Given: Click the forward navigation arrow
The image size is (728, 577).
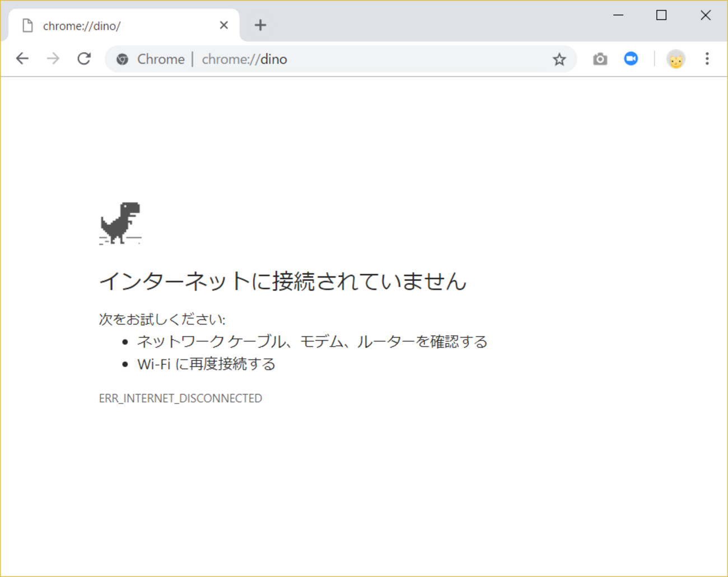Looking at the screenshot, I should click(53, 59).
